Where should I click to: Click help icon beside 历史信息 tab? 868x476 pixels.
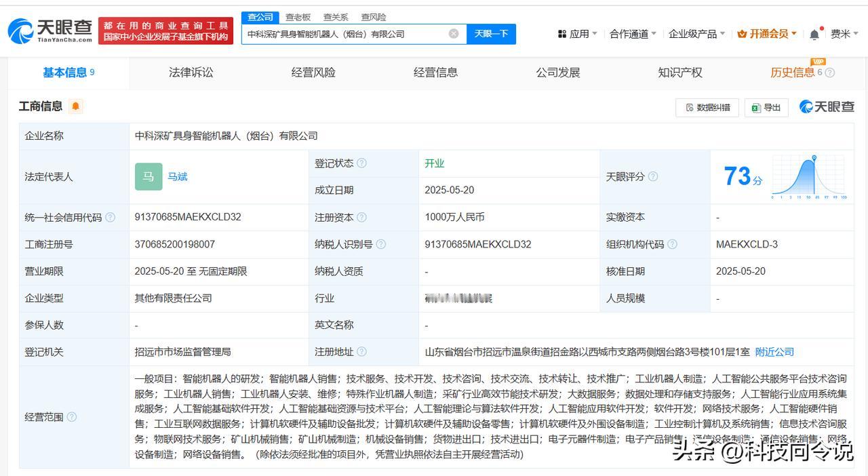(829, 73)
